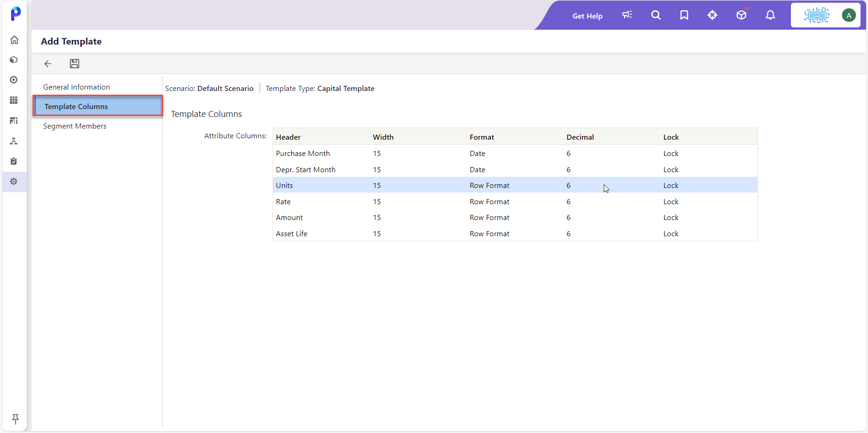Open the report chart icon in sidebar
Screen dimensions: 868x433
pyautogui.click(x=14, y=121)
